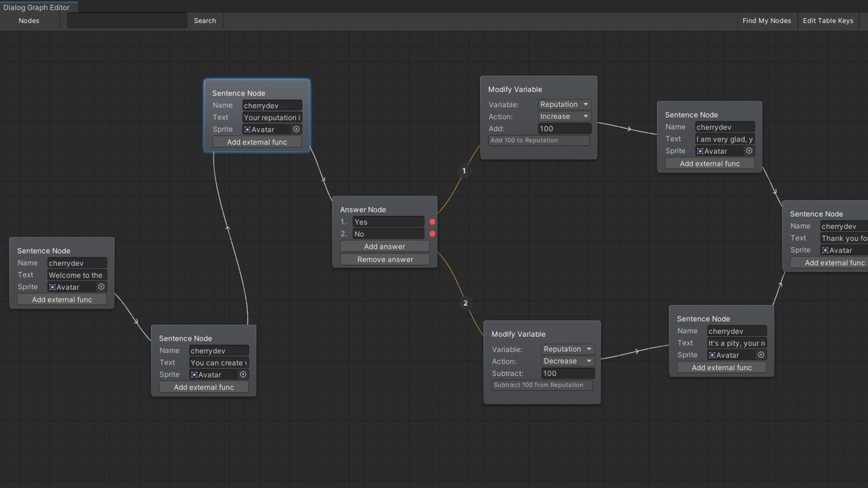Open sprite picker in 'It's a pity' node
Image resolution: width=868 pixels, height=488 pixels.
761,355
